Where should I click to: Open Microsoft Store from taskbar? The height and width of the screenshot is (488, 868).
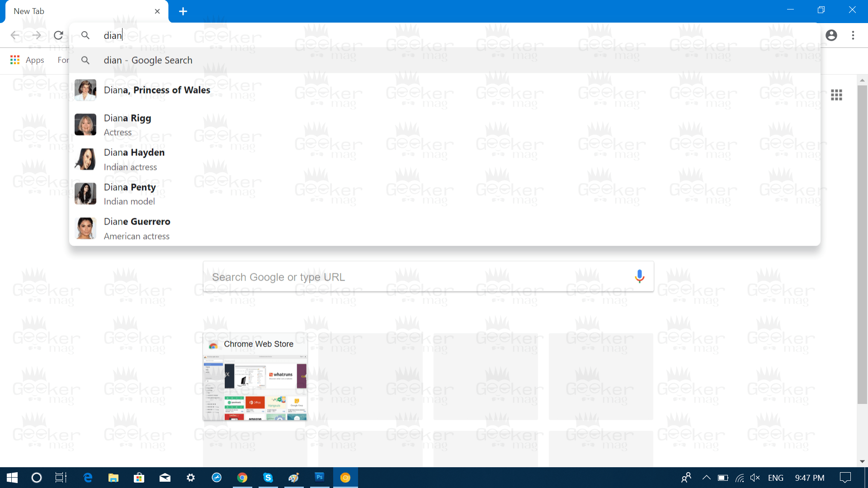tap(139, 478)
